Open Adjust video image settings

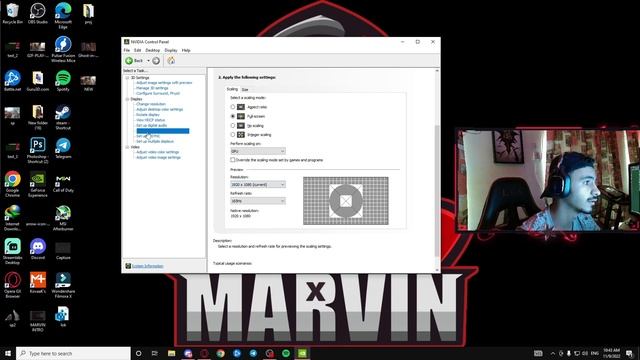[x=158, y=157]
